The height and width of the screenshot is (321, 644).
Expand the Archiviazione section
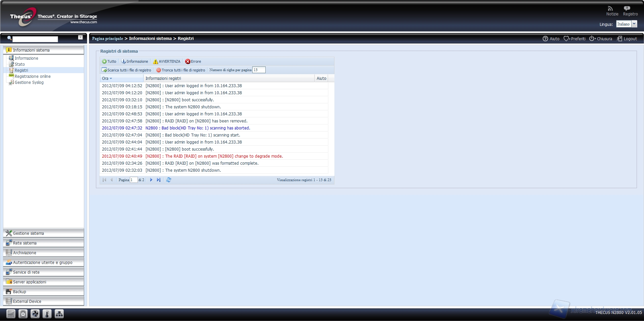coord(44,253)
